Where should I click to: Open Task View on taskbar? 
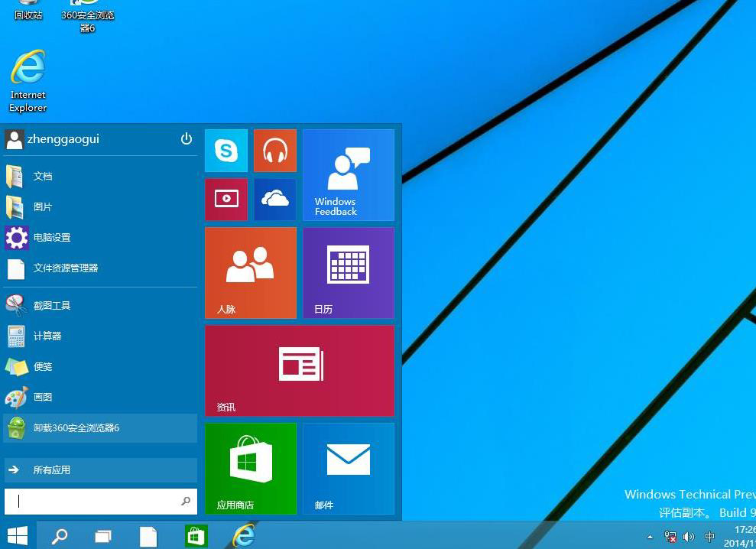coord(102,536)
